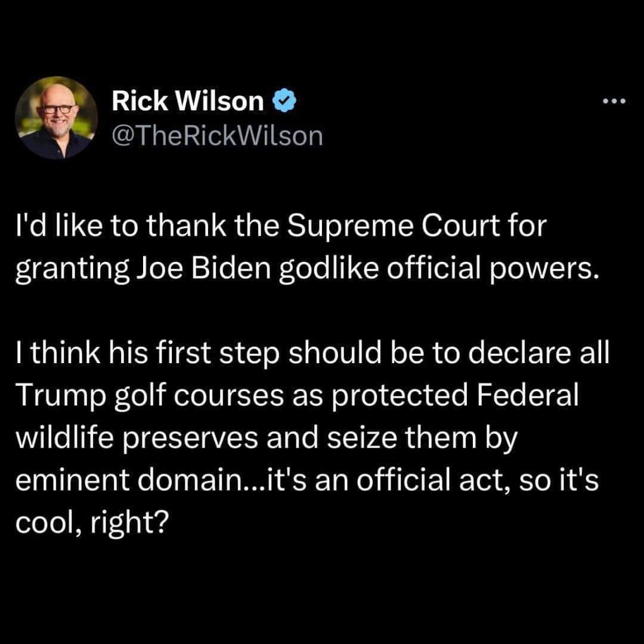This screenshot has width=644, height=644.
Task: Click the Rick Wilson display name
Action: [x=188, y=101]
